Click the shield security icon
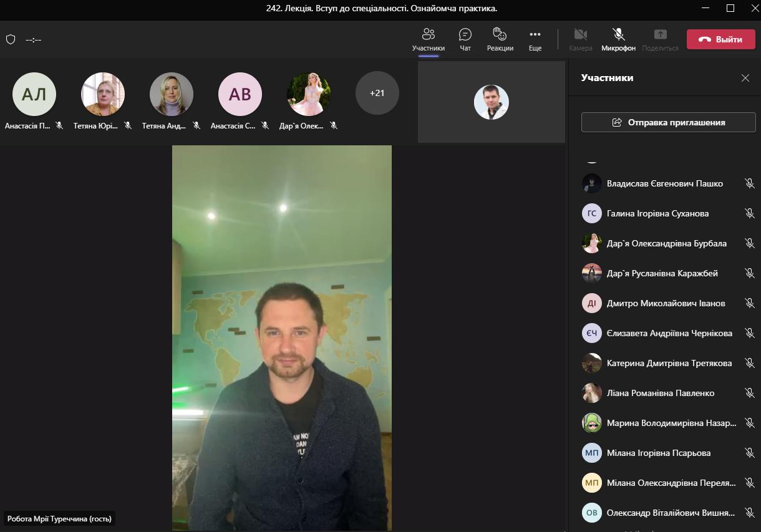This screenshot has height=532, width=761. point(11,39)
